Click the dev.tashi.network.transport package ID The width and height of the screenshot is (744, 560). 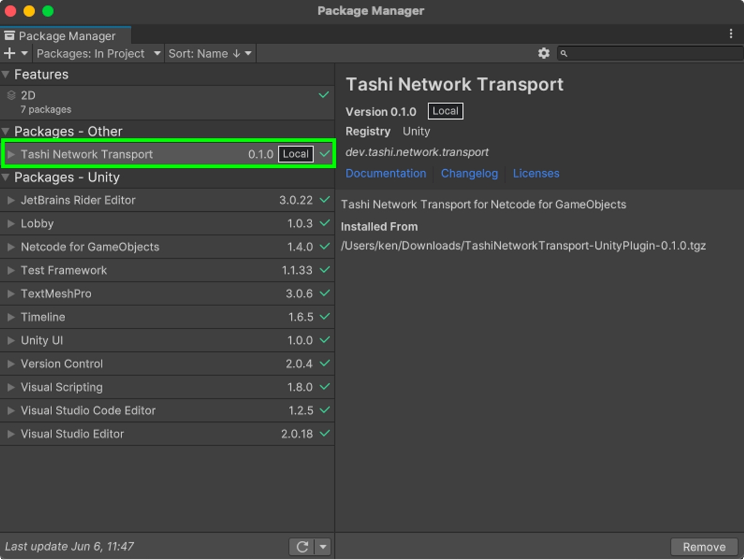(417, 152)
